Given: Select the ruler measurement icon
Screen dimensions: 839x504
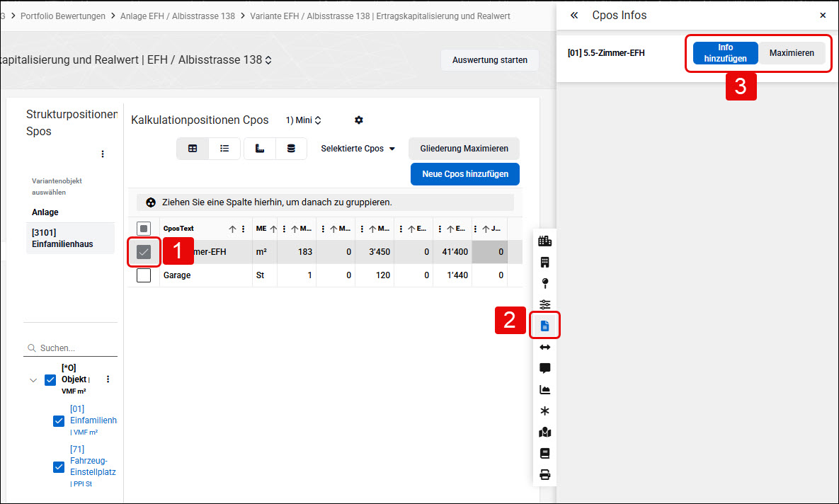Looking at the screenshot, I should click(260, 149).
